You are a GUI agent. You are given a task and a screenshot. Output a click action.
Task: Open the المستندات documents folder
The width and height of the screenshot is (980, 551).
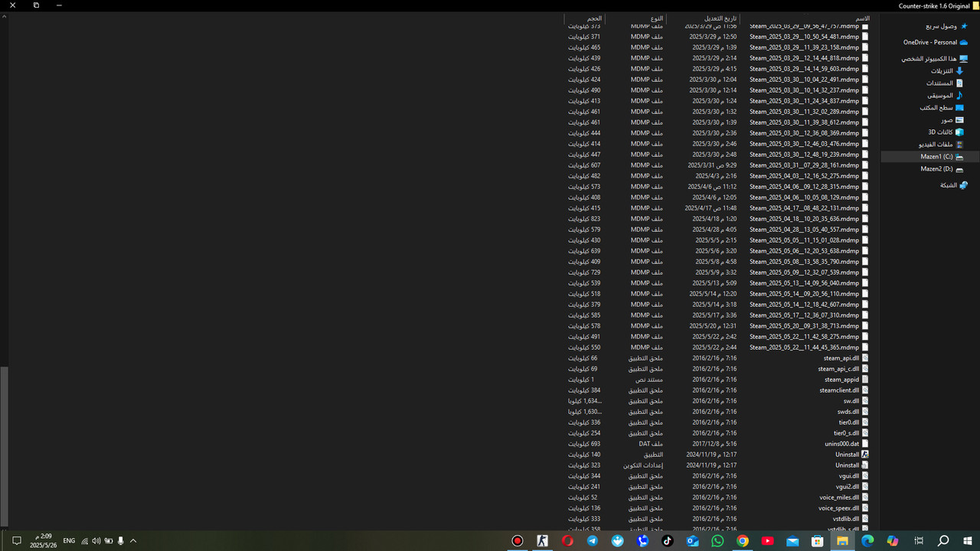(945, 83)
